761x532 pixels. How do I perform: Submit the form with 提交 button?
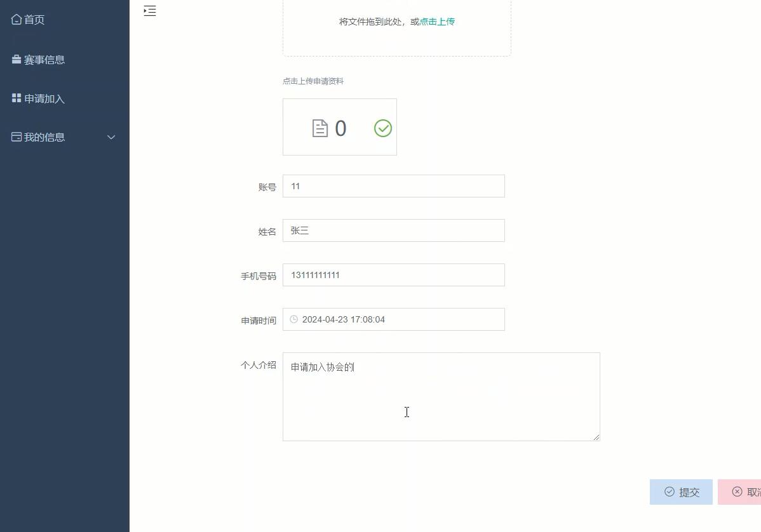pyautogui.click(x=681, y=492)
